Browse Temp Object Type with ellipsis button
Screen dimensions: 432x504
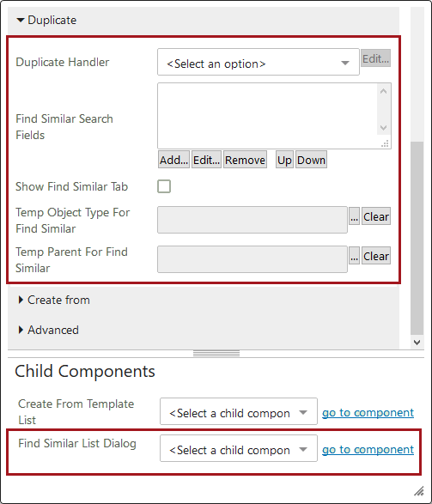tap(354, 216)
